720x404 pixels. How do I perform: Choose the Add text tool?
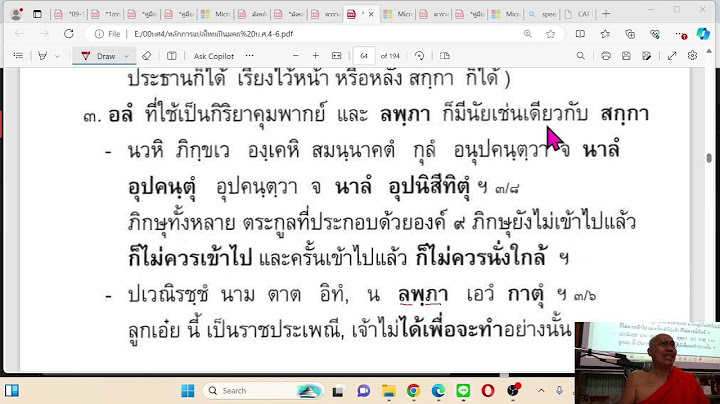171,56
